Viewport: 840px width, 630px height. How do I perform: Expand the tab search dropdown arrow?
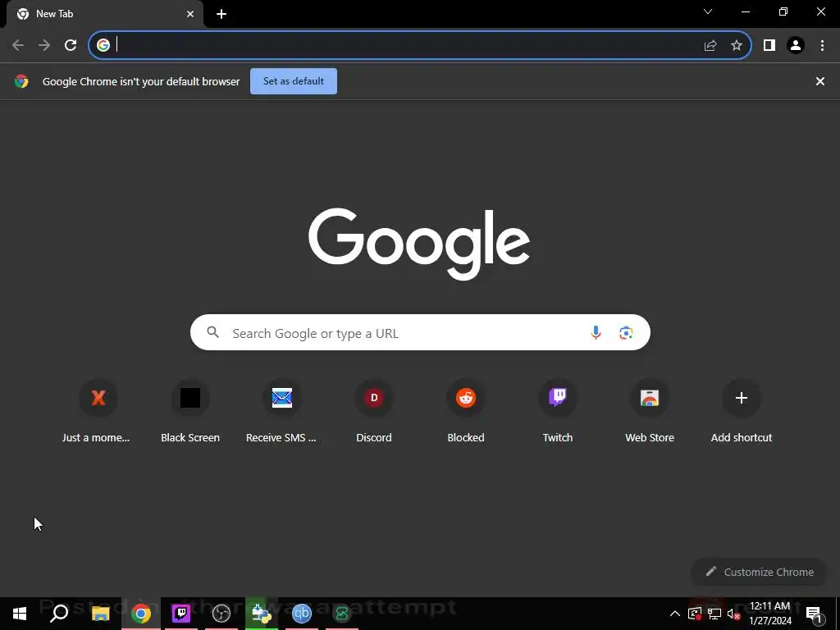708,11
